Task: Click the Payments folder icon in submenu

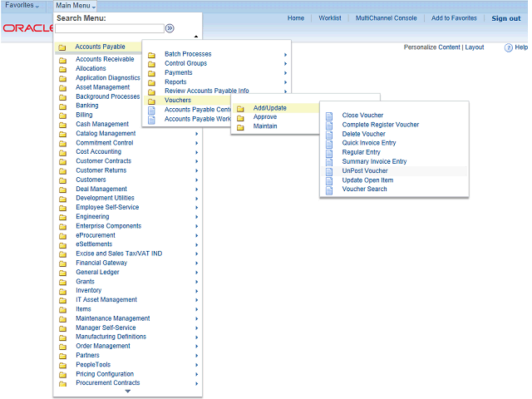Action: point(151,73)
